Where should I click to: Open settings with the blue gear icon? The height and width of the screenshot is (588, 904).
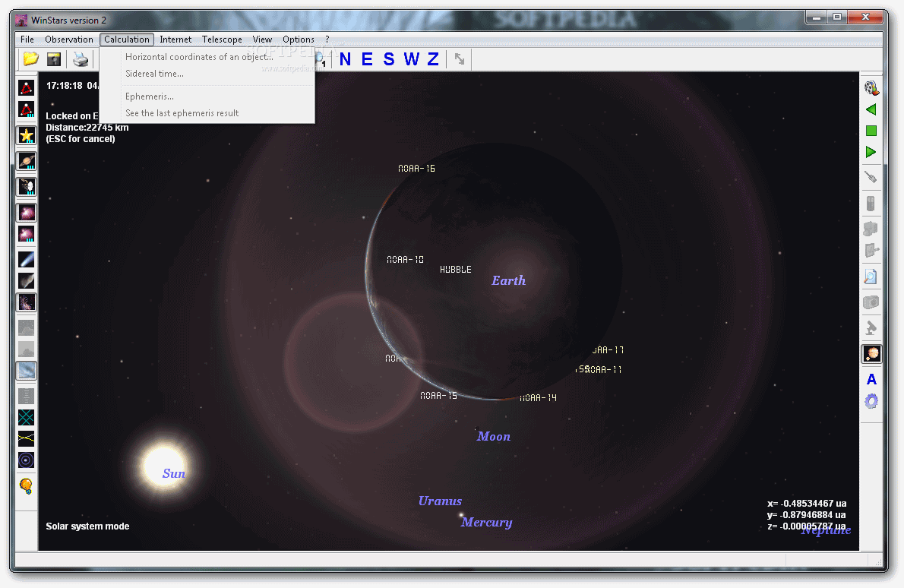click(x=871, y=401)
